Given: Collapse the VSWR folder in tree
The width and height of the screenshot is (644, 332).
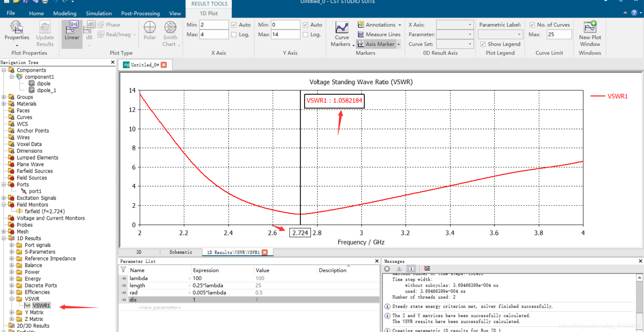Looking at the screenshot, I should pos(12,299).
